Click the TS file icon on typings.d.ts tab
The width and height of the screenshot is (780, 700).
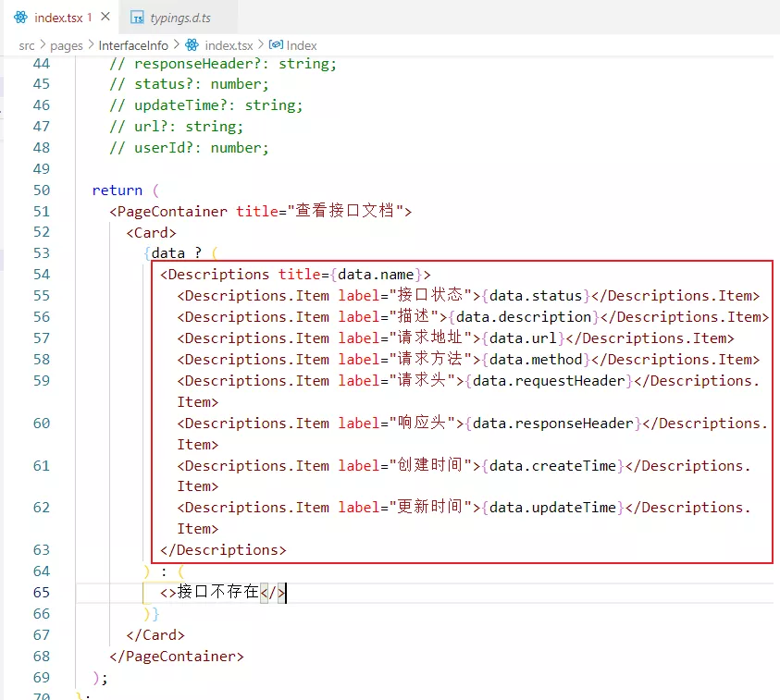(x=137, y=18)
